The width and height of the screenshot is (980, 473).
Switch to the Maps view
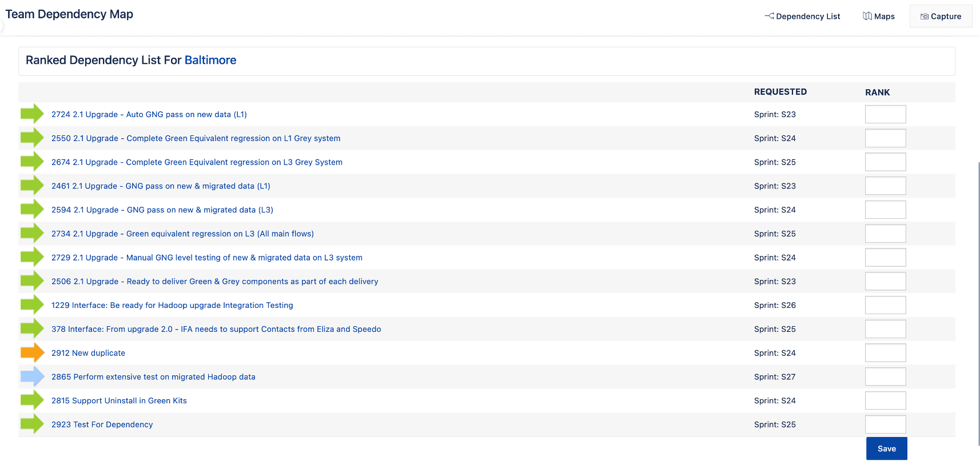tap(879, 16)
